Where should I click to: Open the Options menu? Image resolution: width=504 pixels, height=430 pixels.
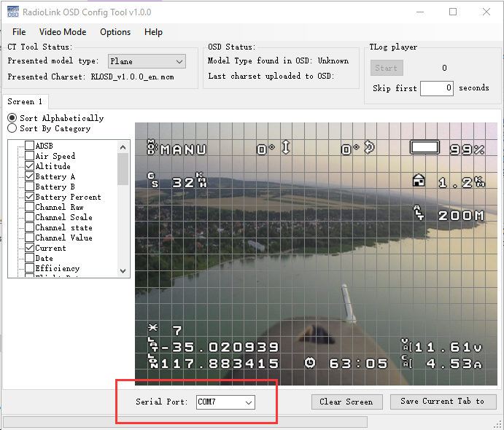pyautogui.click(x=115, y=32)
